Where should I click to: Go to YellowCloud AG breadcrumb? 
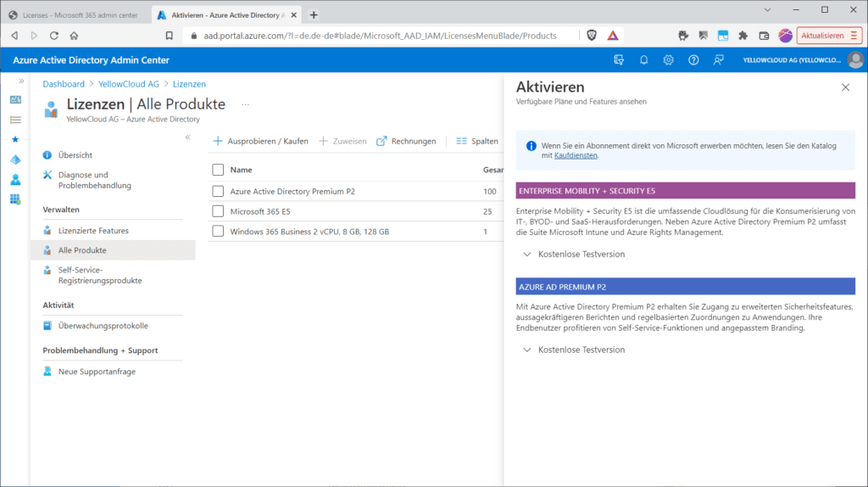[129, 84]
